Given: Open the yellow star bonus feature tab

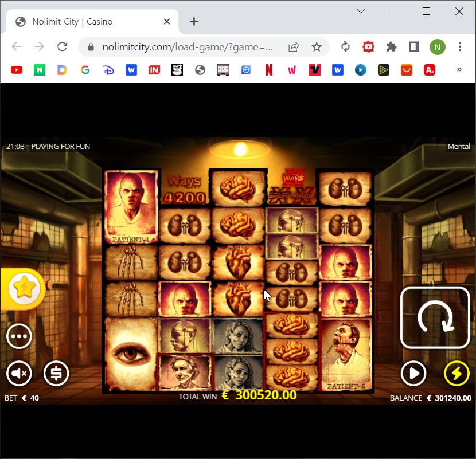Looking at the screenshot, I should click(x=23, y=288).
